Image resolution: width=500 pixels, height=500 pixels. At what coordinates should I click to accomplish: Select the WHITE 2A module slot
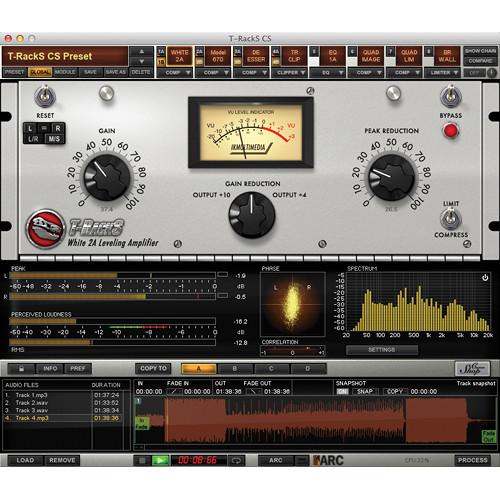point(179,56)
